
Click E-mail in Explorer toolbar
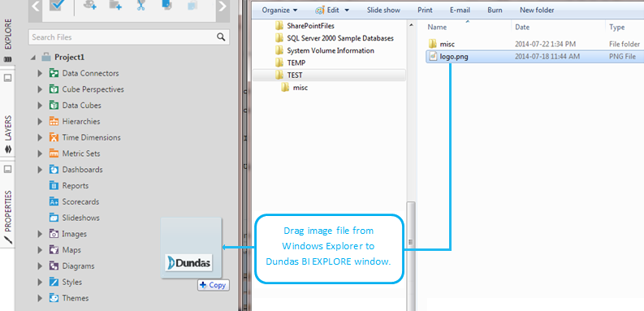click(460, 10)
